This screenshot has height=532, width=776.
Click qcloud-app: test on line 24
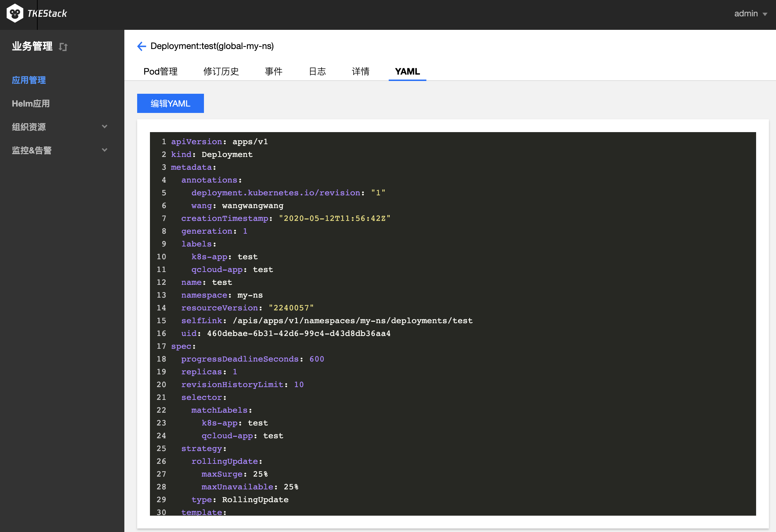tap(243, 436)
